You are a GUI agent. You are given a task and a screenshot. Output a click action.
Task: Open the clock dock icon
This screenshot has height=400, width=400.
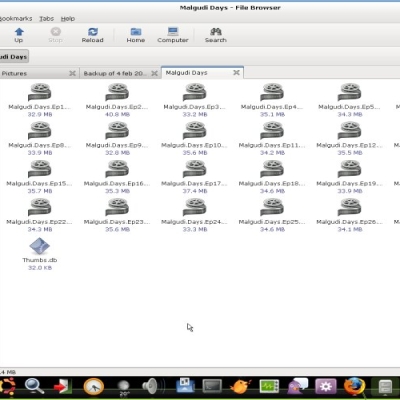point(94,387)
